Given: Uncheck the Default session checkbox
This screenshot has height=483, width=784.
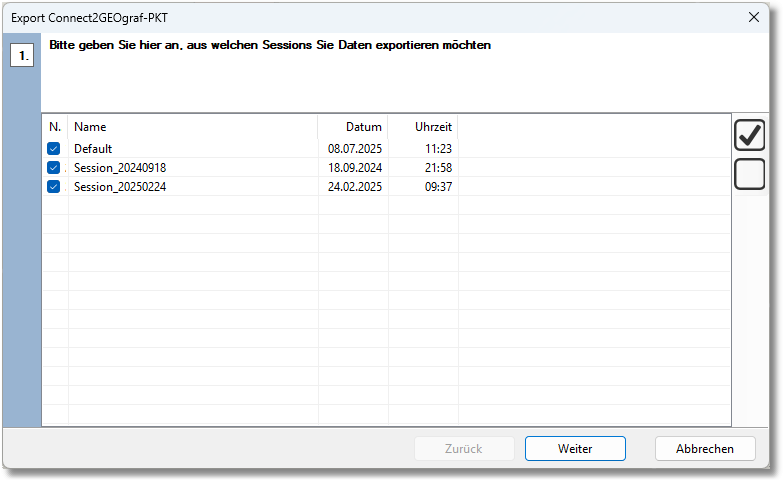Looking at the screenshot, I should click(54, 149).
